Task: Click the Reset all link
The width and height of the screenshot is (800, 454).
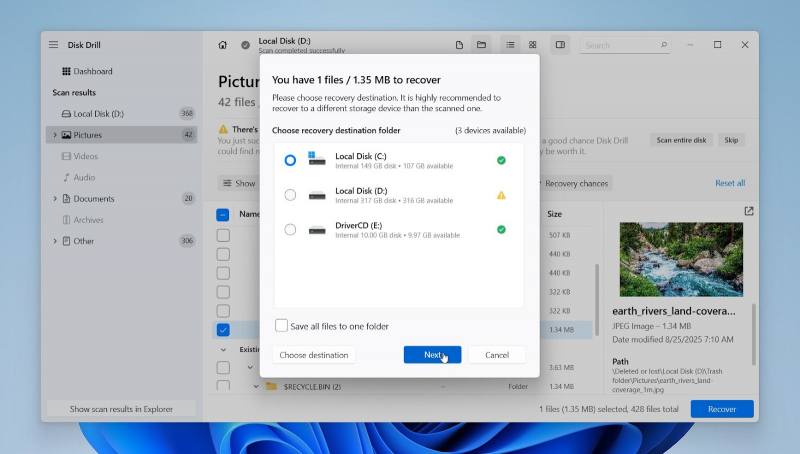Action: tap(730, 183)
